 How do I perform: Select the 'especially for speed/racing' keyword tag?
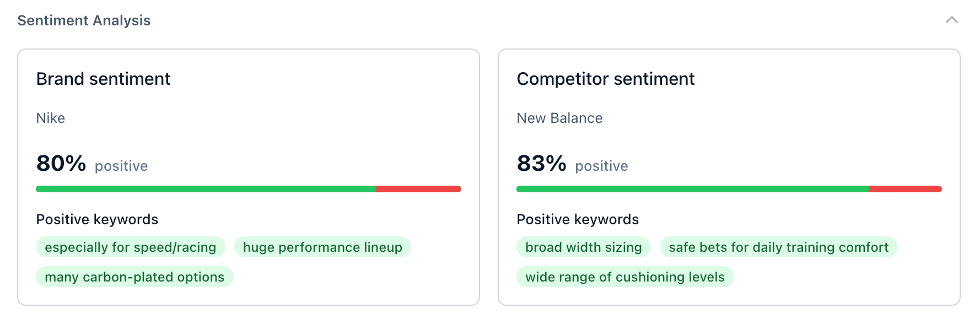[131, 247]
